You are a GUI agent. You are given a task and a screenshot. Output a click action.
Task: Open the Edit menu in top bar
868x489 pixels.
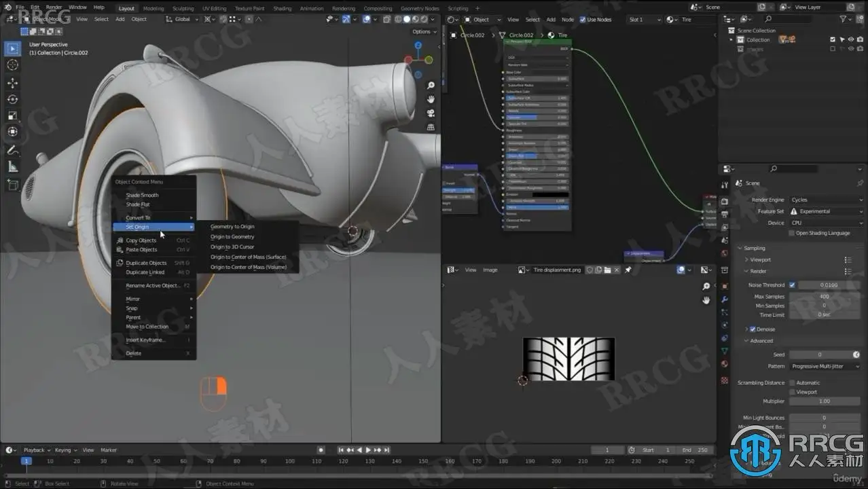click(x=35, y=7)
